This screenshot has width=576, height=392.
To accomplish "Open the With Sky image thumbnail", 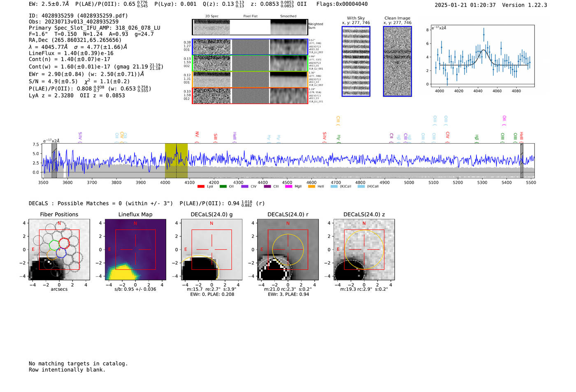I will [356, 61].
